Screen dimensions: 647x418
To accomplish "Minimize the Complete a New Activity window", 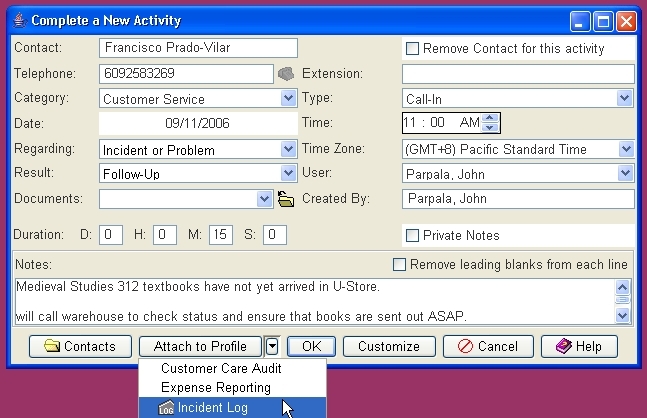I will click(580, 21).
